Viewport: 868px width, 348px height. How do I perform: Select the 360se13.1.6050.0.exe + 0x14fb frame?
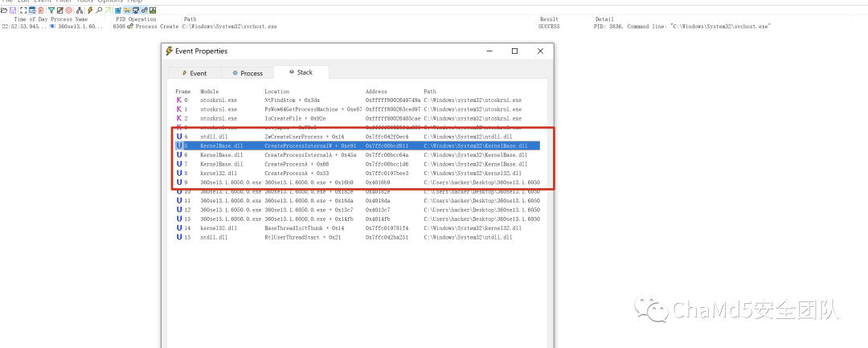tap(357, 219)
